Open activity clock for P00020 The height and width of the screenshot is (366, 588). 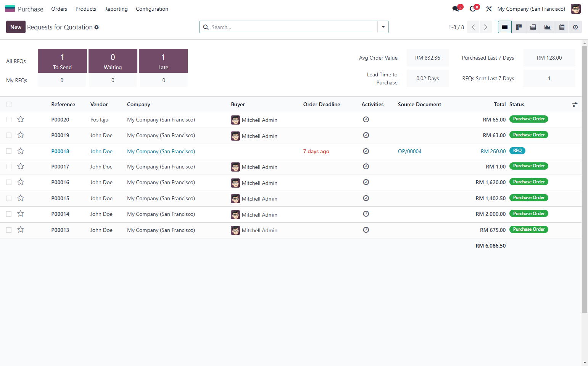pos(366,120)
